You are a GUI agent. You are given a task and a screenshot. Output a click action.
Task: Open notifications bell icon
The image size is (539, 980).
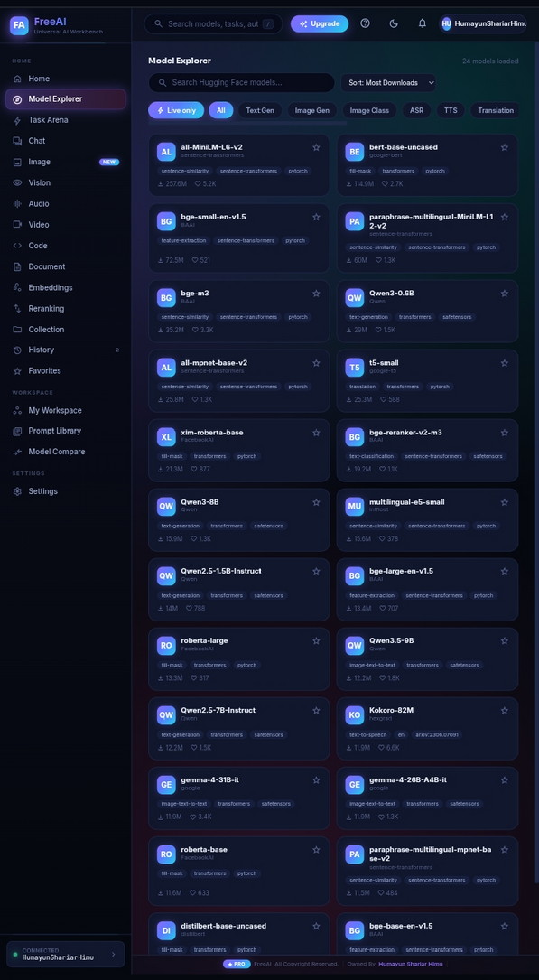click(423, 23)
